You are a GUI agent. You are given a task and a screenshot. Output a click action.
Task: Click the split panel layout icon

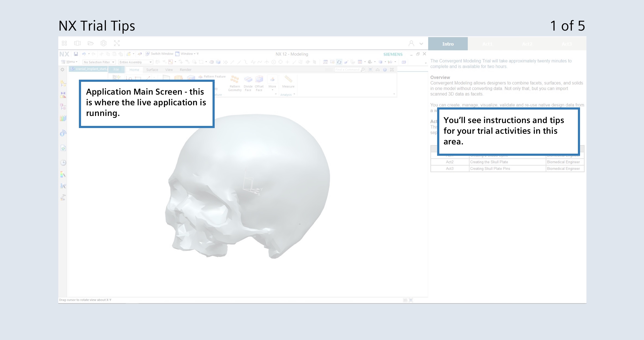(77, 43)
